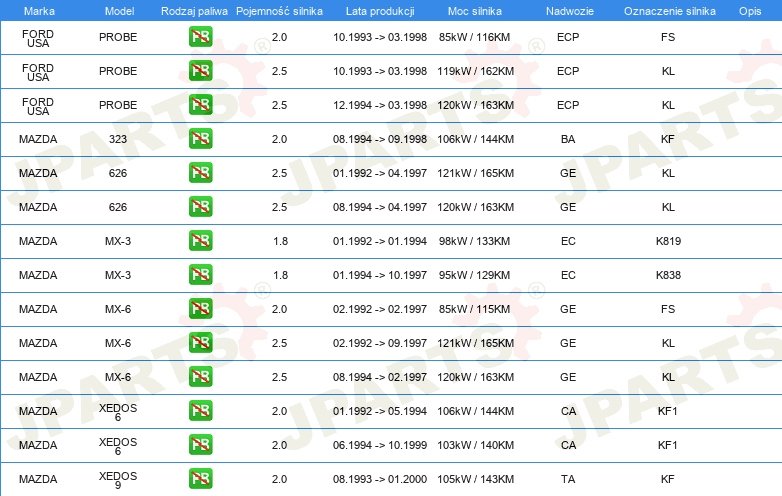Click the 103kW / 140KM power cell

click(475, 445)
